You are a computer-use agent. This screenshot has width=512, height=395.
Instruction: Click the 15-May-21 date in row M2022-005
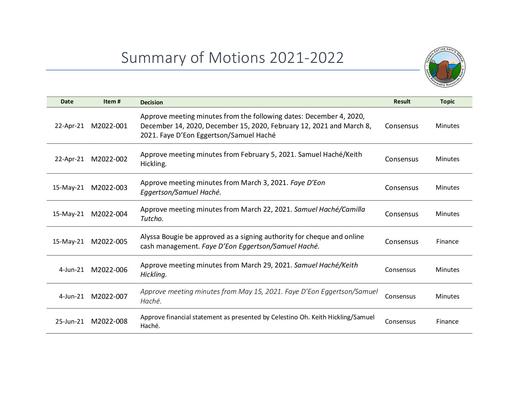[68, 242]
